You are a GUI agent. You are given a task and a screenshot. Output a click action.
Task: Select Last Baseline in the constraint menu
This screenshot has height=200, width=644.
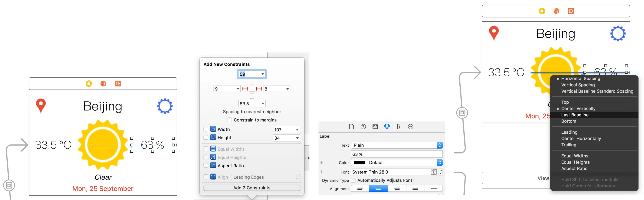[x=575, y=115]
